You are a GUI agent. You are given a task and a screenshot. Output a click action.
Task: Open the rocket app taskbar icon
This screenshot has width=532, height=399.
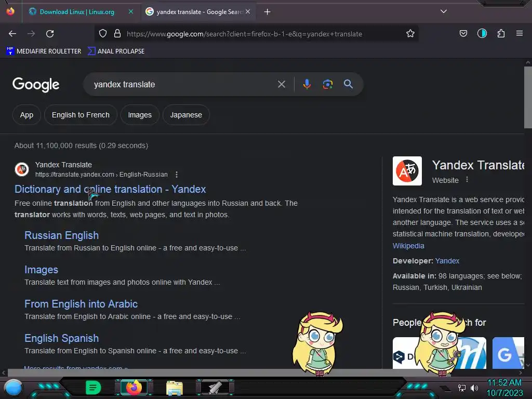(215, 388)
